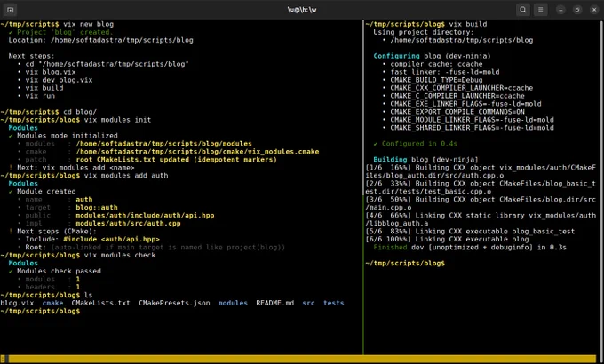This screenshot has height=364, width=604.
Task: Click 'CMAKE_MODULE_LINKER_FLAGS=-fuse-ld=mold' line
Action: click(x=473, y=120)
